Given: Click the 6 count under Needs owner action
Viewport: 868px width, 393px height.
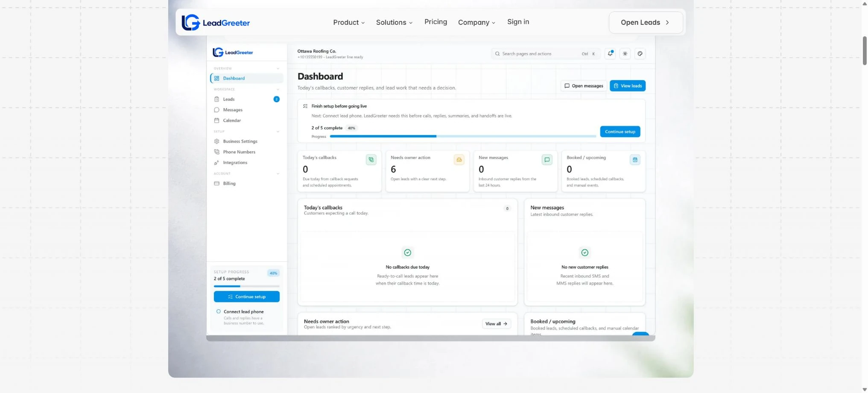Looking at the screenshot, I should coord(393,170).
